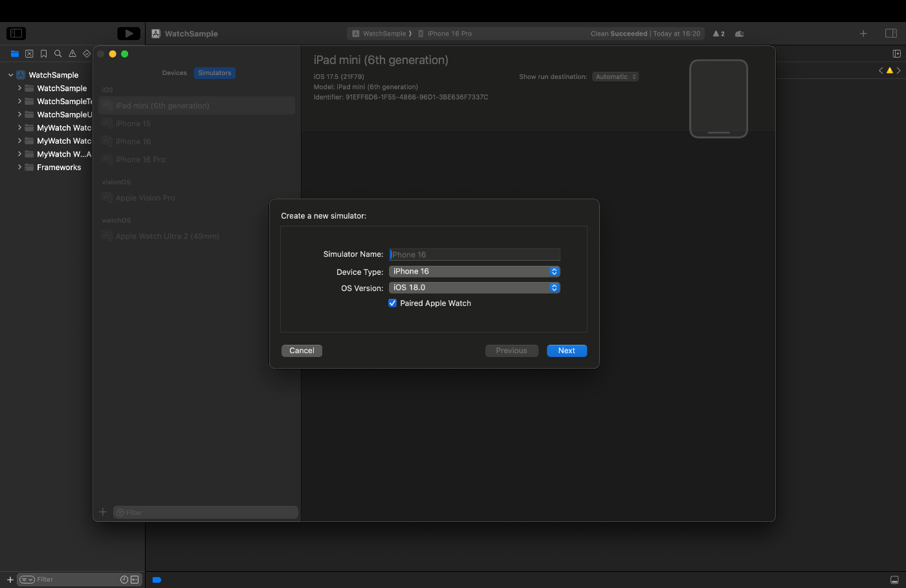Select iPhone 16 in simulators list

(x=197, y=142)
